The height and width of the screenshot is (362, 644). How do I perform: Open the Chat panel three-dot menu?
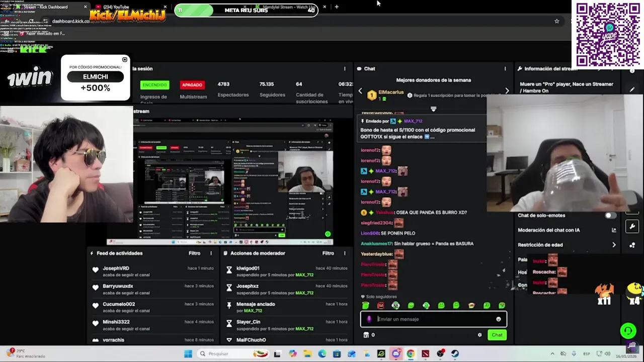tap(505, 69)
